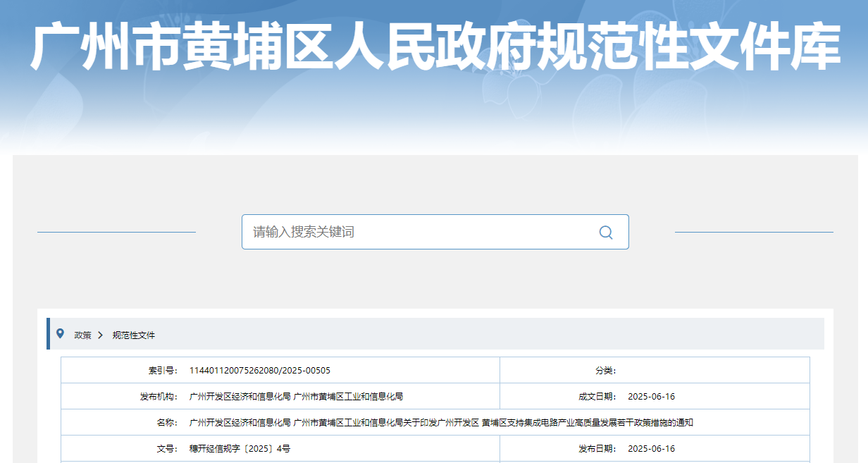Click the location pin icon in breadcrumb
Image resolution: width=868 pixels, height=463 pixels.
[x=60, y=333]
